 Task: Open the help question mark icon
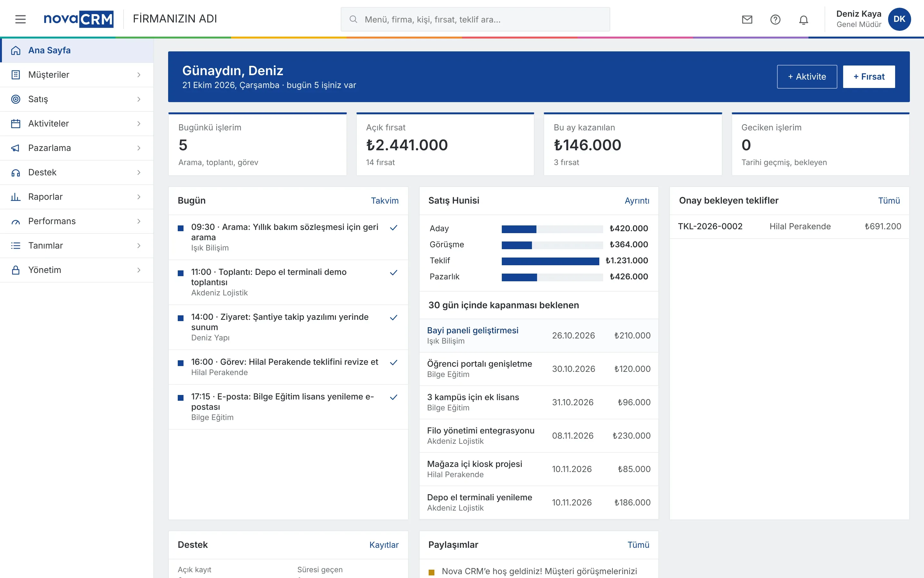[x=775, y=20]
